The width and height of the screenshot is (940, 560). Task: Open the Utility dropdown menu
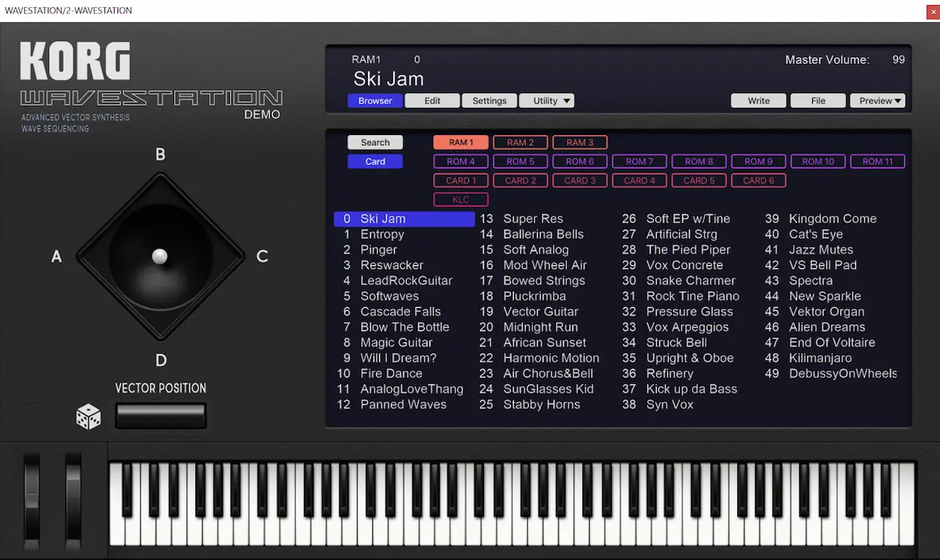click(x=546, y=101)
